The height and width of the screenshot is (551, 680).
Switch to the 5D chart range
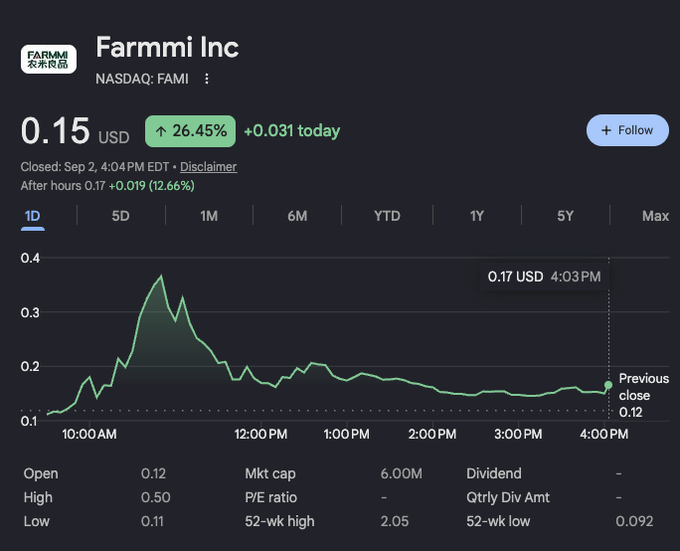point(121,216)
